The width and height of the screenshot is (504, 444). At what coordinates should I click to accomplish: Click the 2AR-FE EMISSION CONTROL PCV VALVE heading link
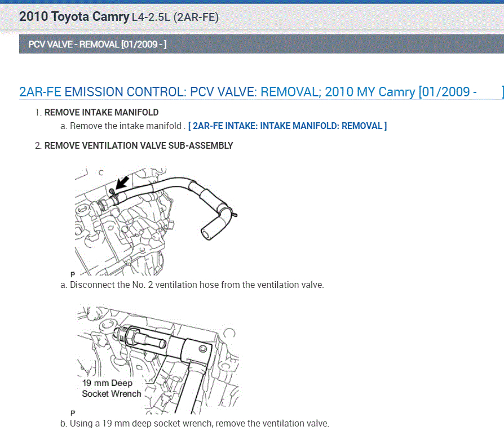(261, 92)
